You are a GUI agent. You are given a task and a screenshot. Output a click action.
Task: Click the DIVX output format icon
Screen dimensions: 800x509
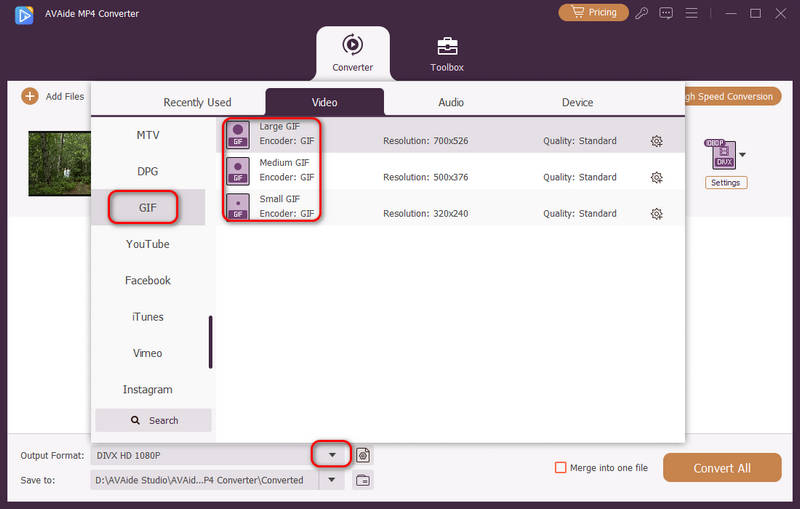[721, 154]
